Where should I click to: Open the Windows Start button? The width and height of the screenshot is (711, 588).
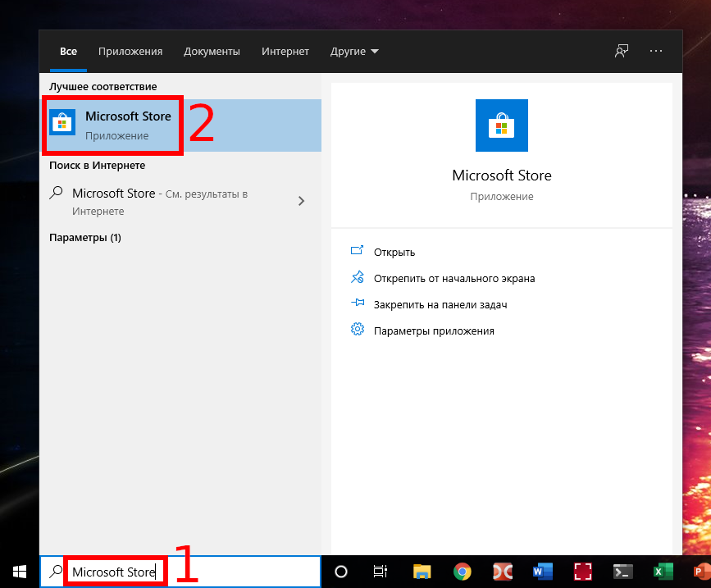pyautogui.click(x=20, y=572)
